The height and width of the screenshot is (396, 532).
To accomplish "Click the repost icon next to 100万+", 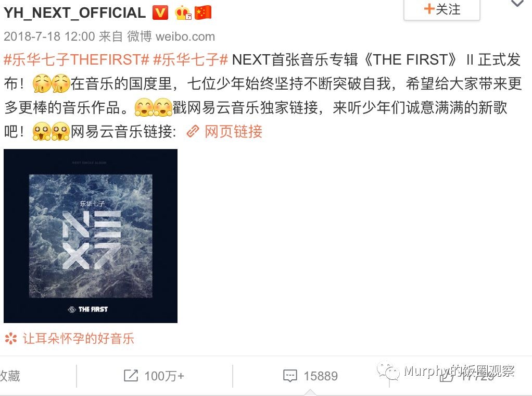I will point(131,376).
